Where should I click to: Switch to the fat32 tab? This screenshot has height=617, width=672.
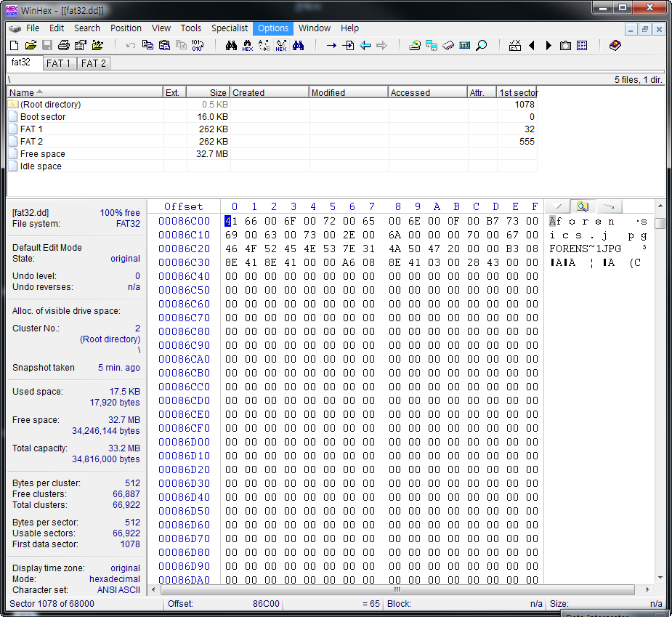[x=20, y=63]
